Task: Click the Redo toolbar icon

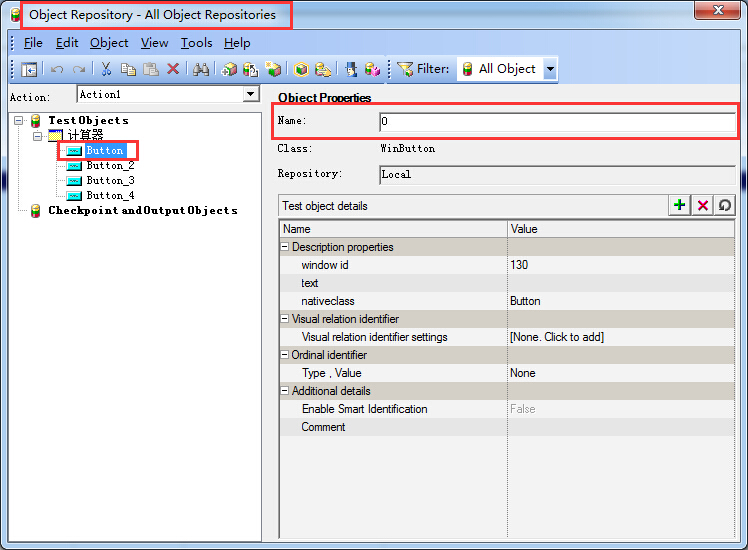Action: [79, 70]
